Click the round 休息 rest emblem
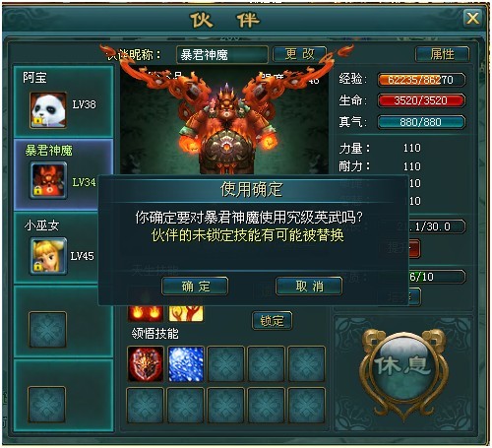 (x=403, y=365)
